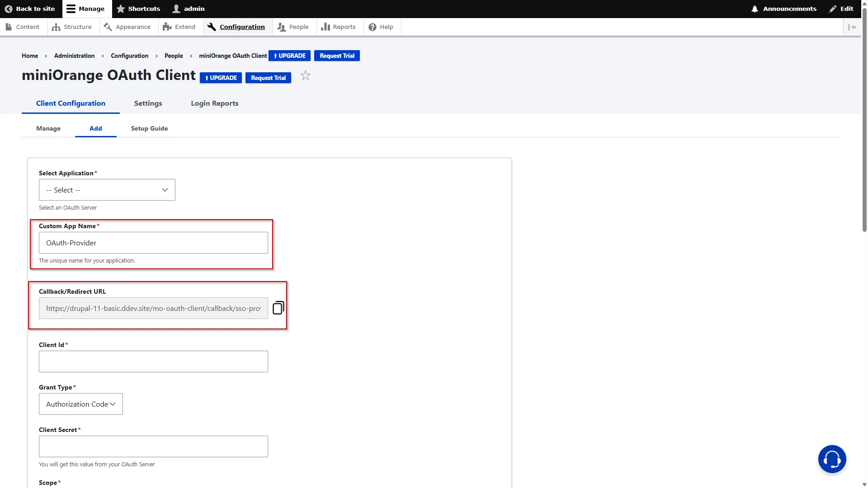Click UPGRADE button beside page title
The image size is (868, 488).
[221, 78]
